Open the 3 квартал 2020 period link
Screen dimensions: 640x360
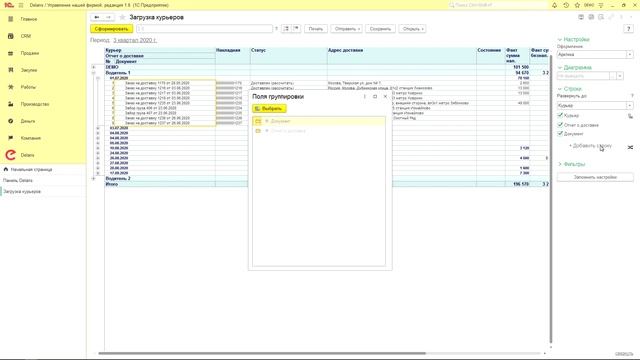click(x=135, y=40)
